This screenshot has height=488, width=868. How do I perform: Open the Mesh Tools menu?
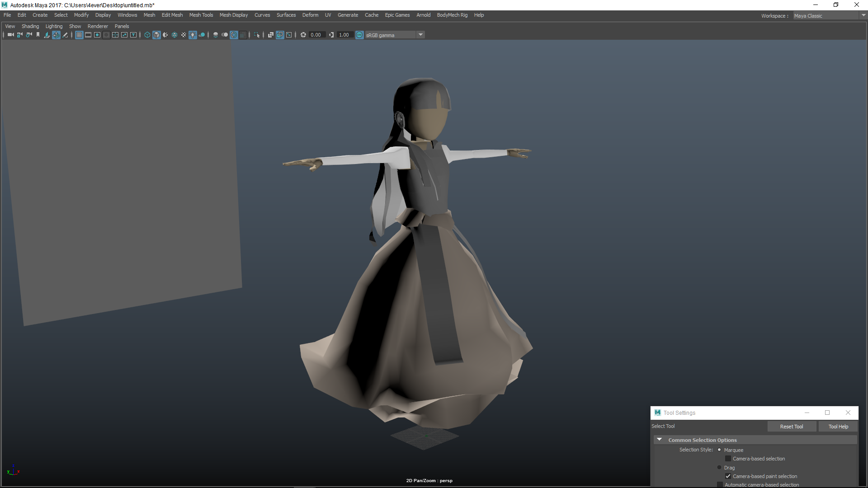[x=201, y=15]
